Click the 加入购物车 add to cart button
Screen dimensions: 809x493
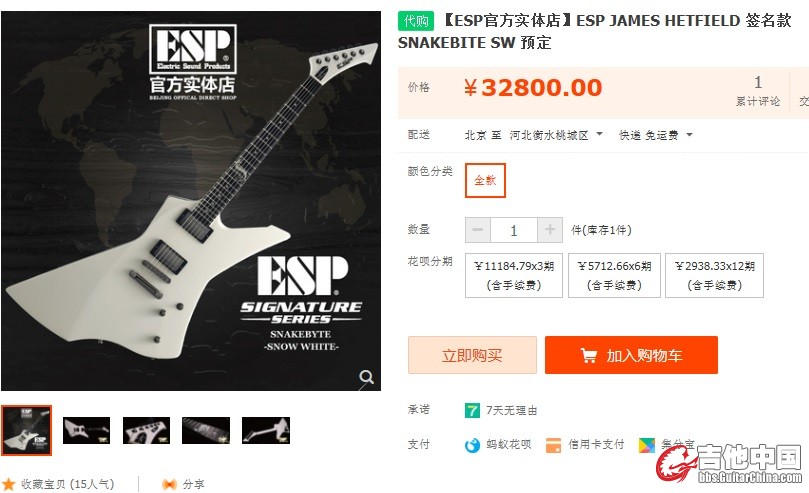[x=631, y=355]
